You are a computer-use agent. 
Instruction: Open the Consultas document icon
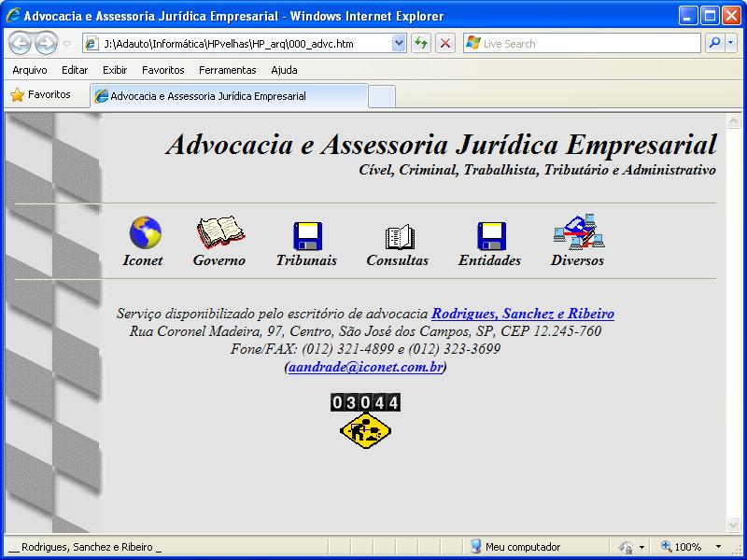pyautogui.click(x=399, y=237)
